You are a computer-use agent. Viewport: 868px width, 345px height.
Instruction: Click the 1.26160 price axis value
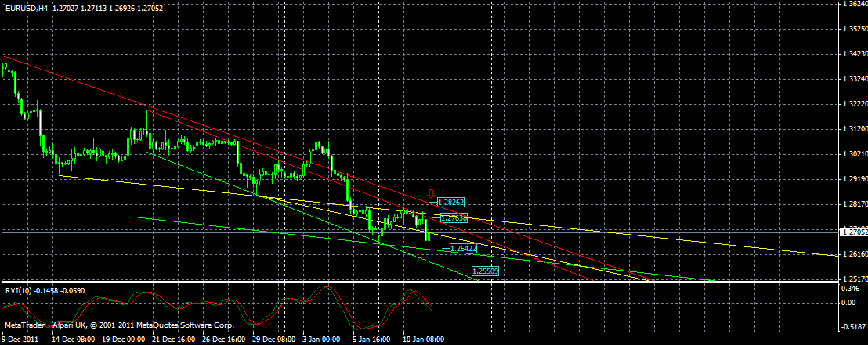pyautogui.click(x=855, y=254)
